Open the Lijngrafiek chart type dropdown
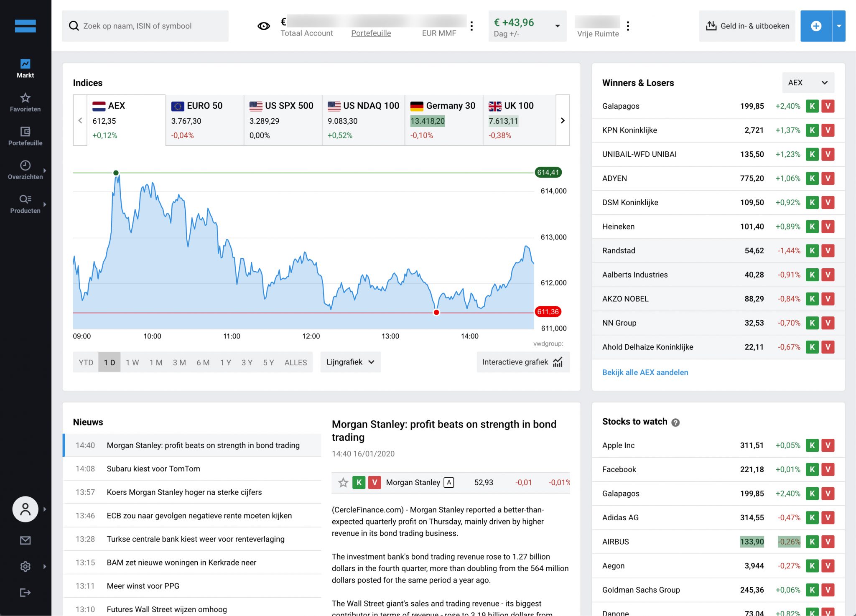Screen dimensions: 856x616 coord(350,362)
